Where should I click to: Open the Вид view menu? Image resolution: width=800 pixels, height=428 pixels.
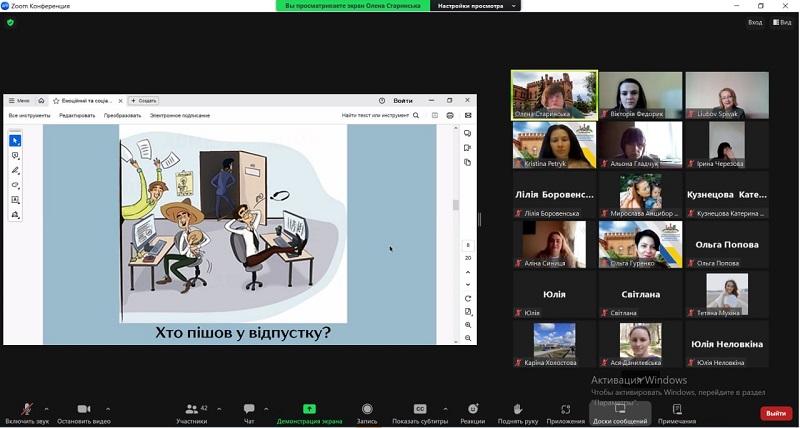coord(782,22)
